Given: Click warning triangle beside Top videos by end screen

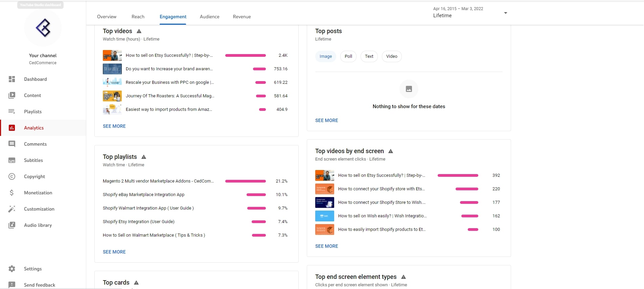Looking at the screenshot, I should [391, 151].
